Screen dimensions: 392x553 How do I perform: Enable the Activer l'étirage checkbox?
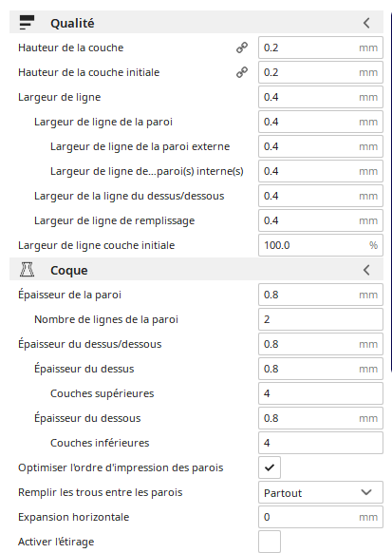(x=270, y=542)
